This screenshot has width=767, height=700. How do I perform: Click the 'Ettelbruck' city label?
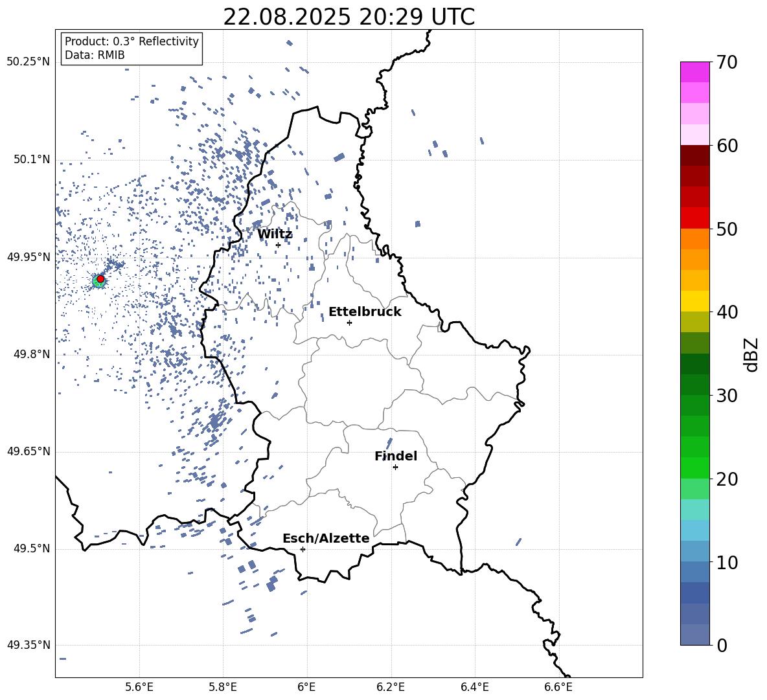coord(365,312)
